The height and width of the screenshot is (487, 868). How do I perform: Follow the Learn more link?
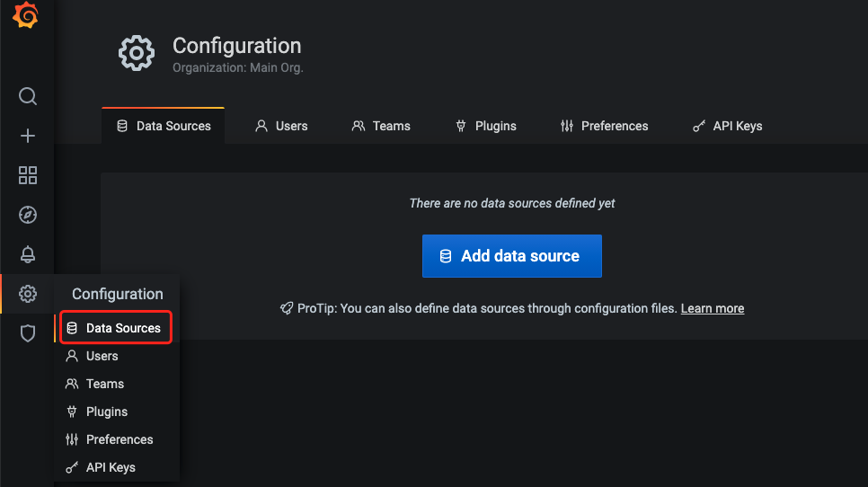pos(713,308)
